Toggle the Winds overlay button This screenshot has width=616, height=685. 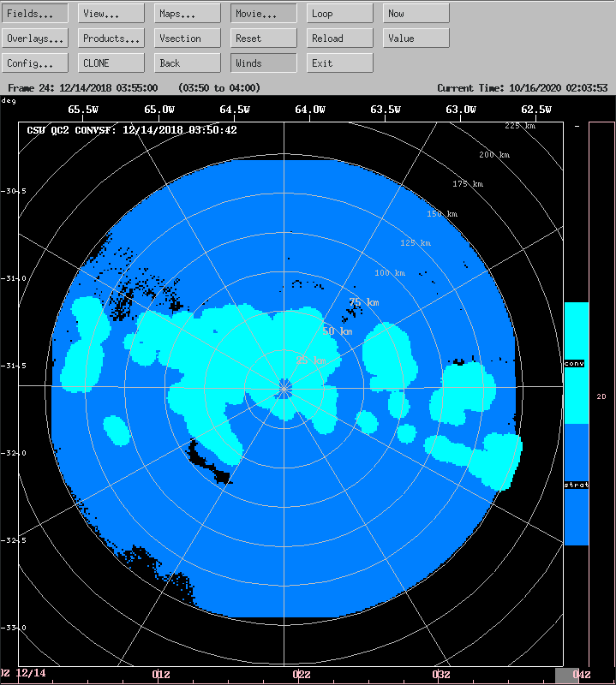(x=264, y=63)
